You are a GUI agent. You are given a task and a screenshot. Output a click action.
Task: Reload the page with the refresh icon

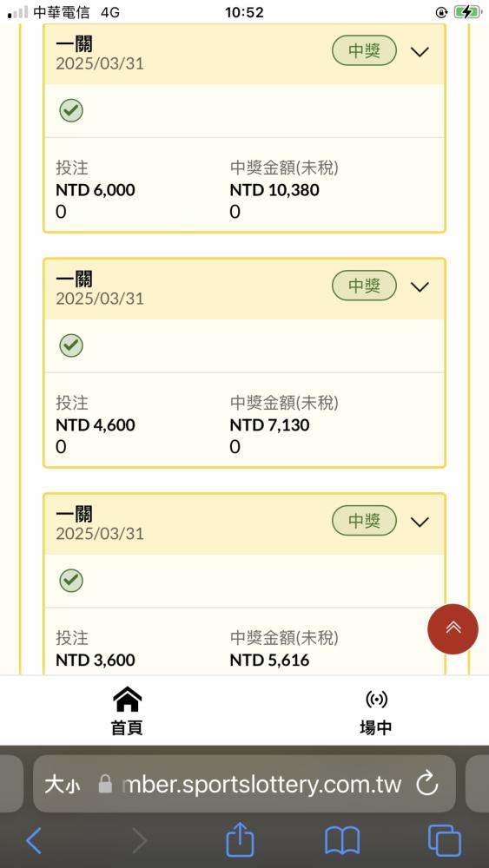[427, 784]
